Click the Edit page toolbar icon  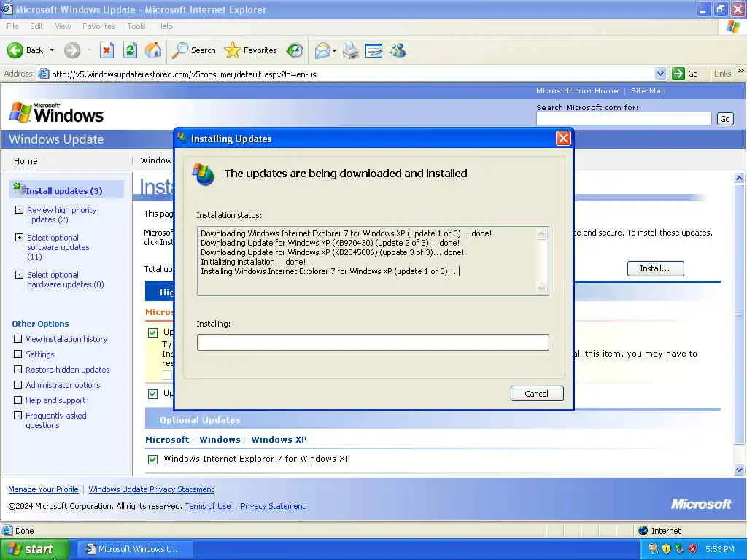(x=374, y=50)
